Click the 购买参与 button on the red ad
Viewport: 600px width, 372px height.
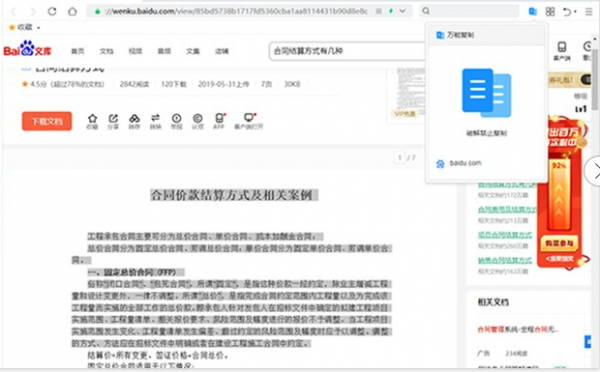[x=559, y=243]
